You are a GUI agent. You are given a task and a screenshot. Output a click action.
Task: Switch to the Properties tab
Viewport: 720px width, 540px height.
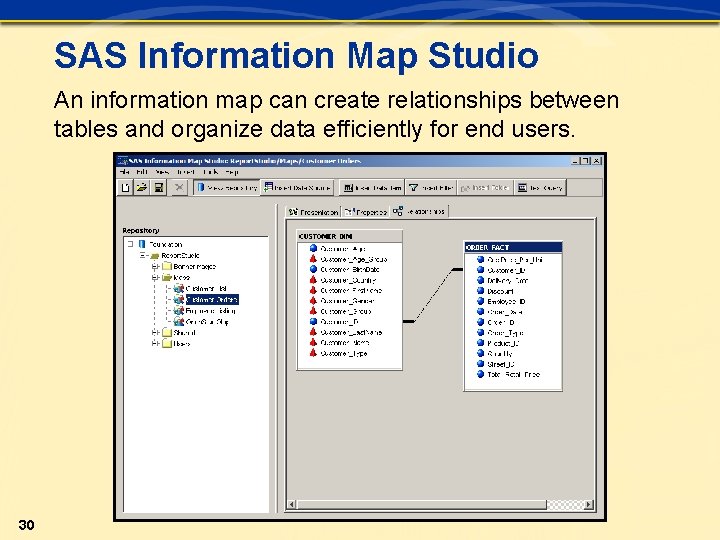pyautogui.click(x=366, y=212)
